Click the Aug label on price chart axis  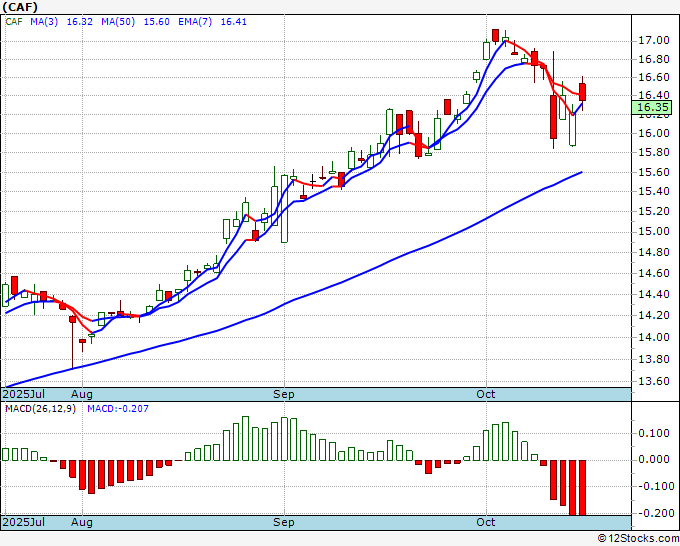coord(82,394)
